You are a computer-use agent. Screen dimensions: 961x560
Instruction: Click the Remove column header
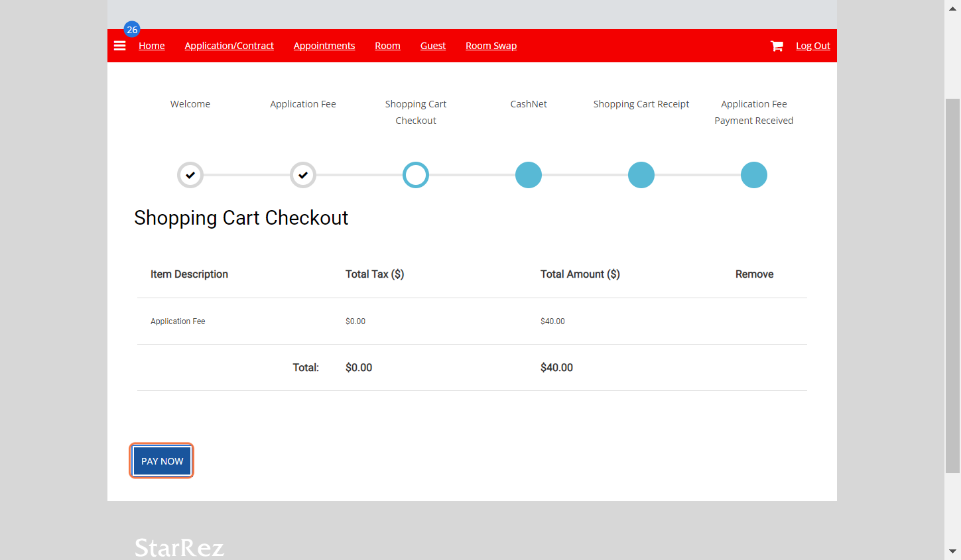coord(755,274)
